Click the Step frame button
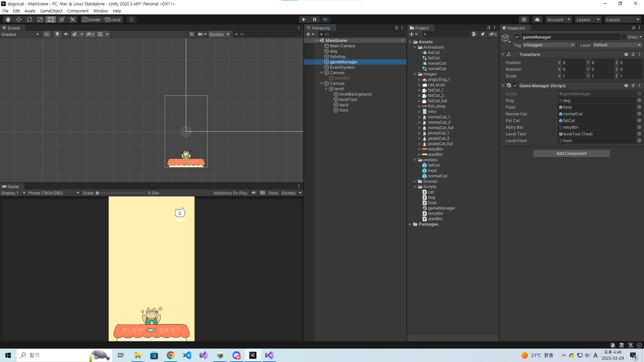This screenshot has height=362, width=644. (x=325, y=19)
